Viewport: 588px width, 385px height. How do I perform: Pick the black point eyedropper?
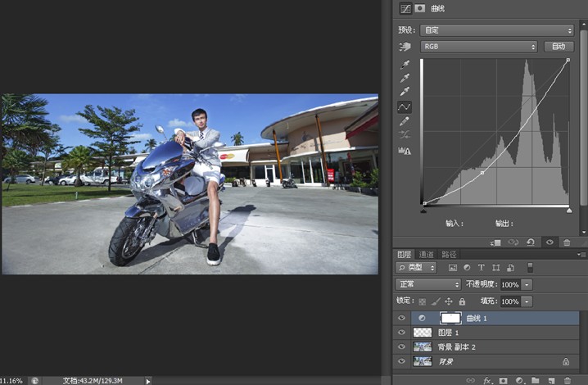click(405, 65)
